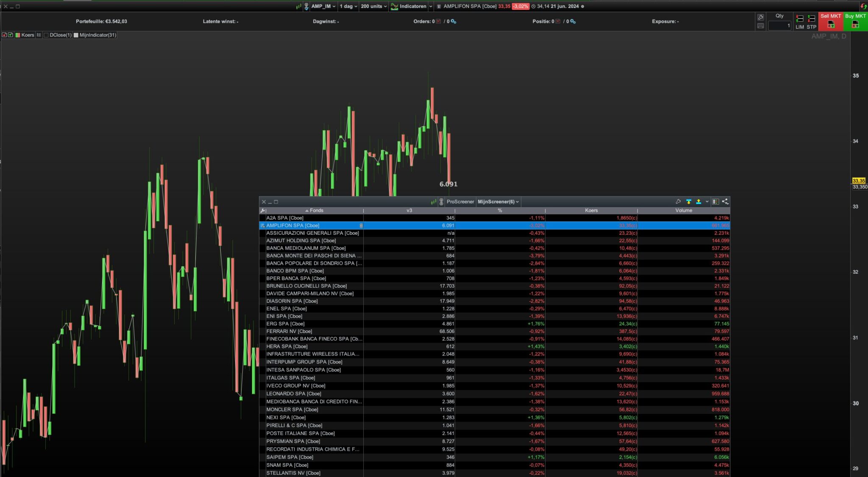This screenshot has height=477, width=868.
Task: Toggle the MijnIndicator(31) color box
Action: 76,35
